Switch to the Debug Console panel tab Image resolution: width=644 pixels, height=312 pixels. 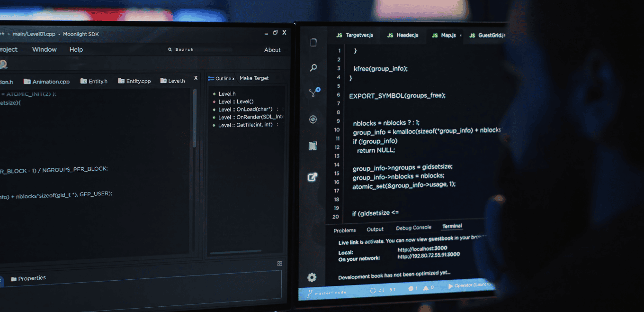pos(413,228)
